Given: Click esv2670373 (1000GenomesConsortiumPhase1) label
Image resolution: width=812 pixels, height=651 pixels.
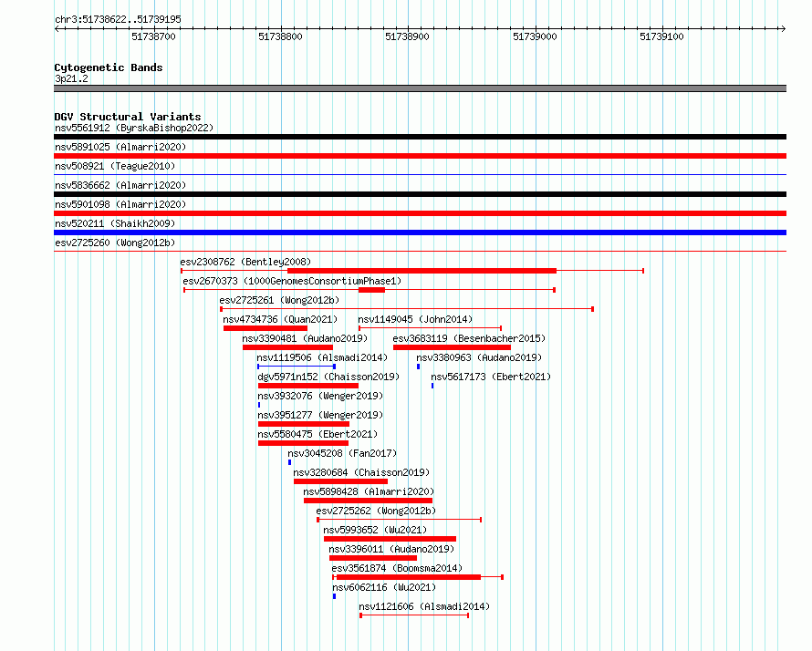Looking at the screenshot, I should [292, 281].
